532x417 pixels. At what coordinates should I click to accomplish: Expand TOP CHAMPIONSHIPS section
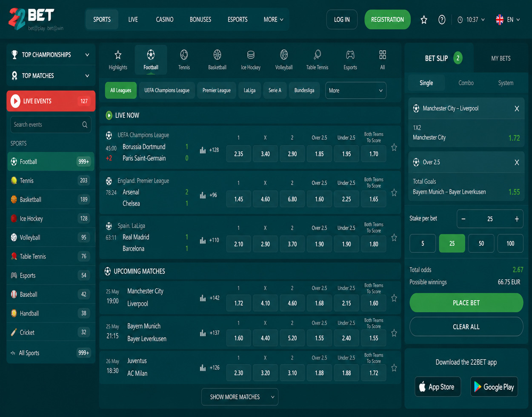(x=51, y=54)
